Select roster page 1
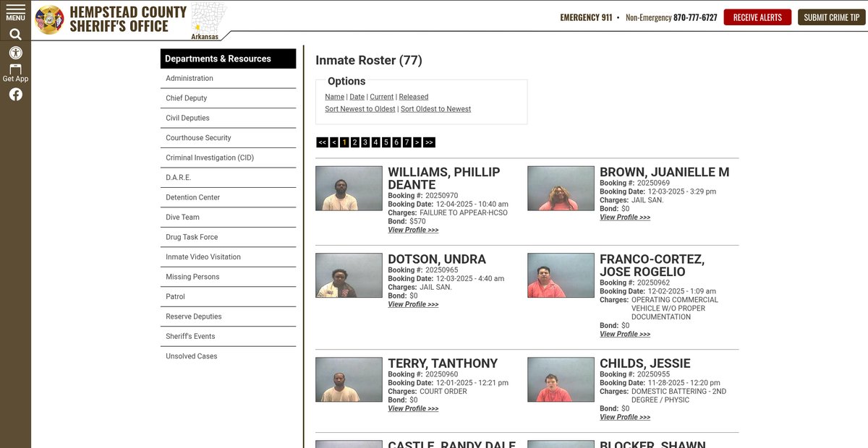The height and width of the screenshot is (448, 868). (344, 142)
